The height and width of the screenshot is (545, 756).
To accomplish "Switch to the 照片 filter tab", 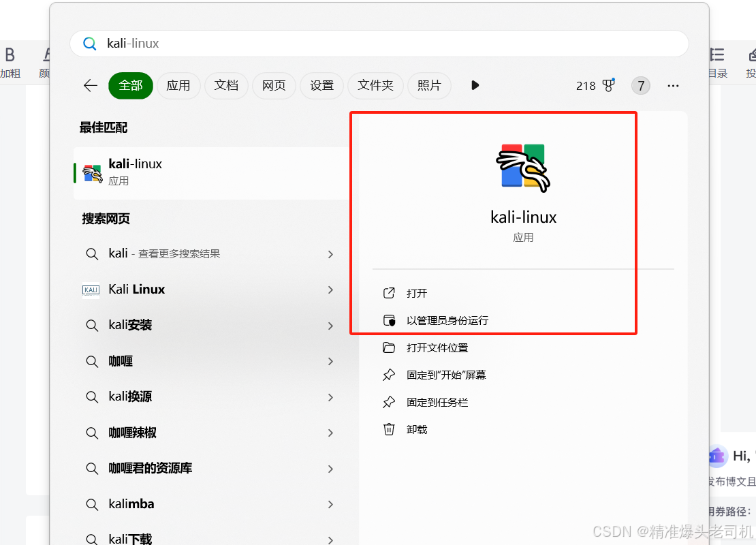I will (x=429, y=86).
